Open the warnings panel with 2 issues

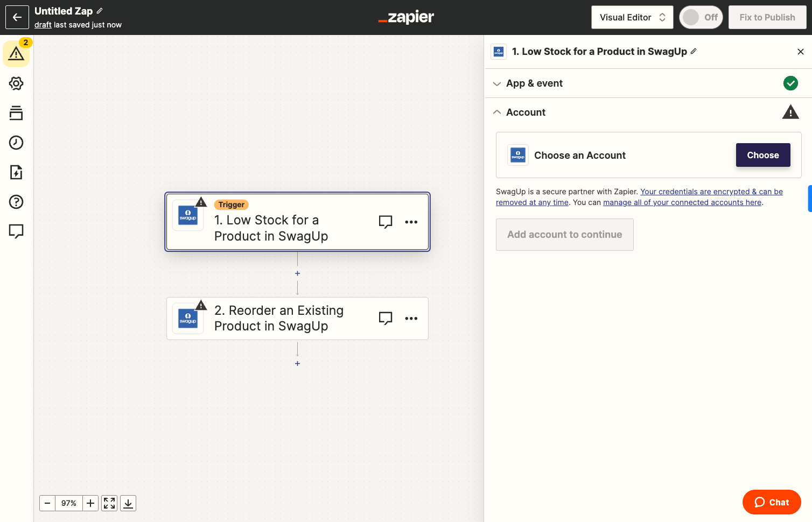tap(16, 54)
